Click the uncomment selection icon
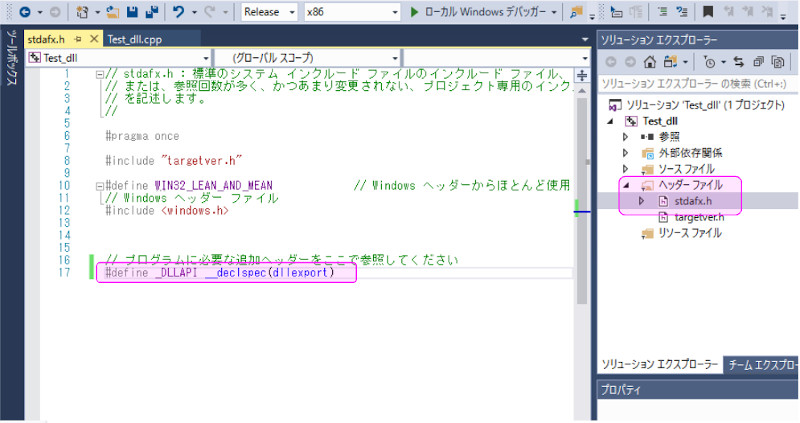Viewport: 800px width, 423px height. (682, 11)
